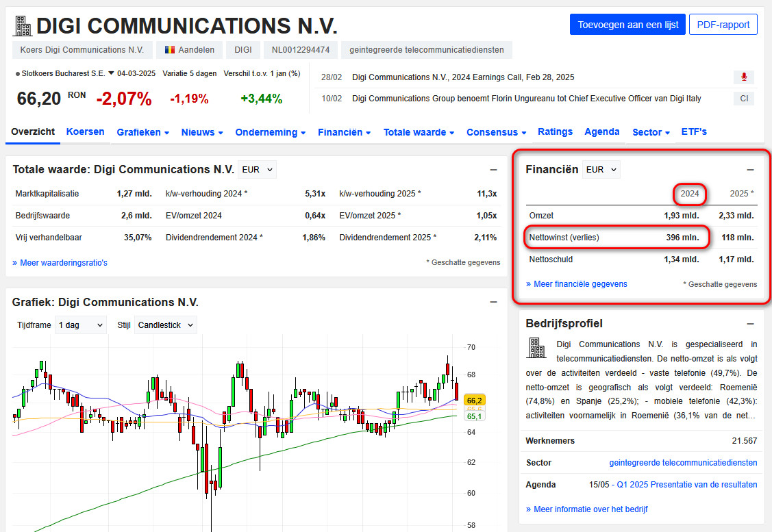Open the Financiën EUR currency dropdown
The image size is (772, 532).
point(601,170)
